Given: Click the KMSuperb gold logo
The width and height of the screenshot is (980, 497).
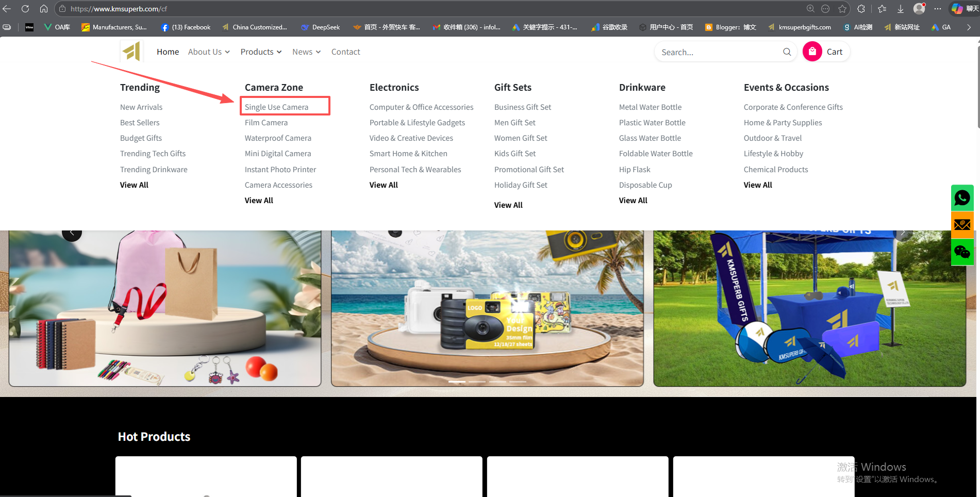Looking at the screenshot, I should (x=131, y=52).
